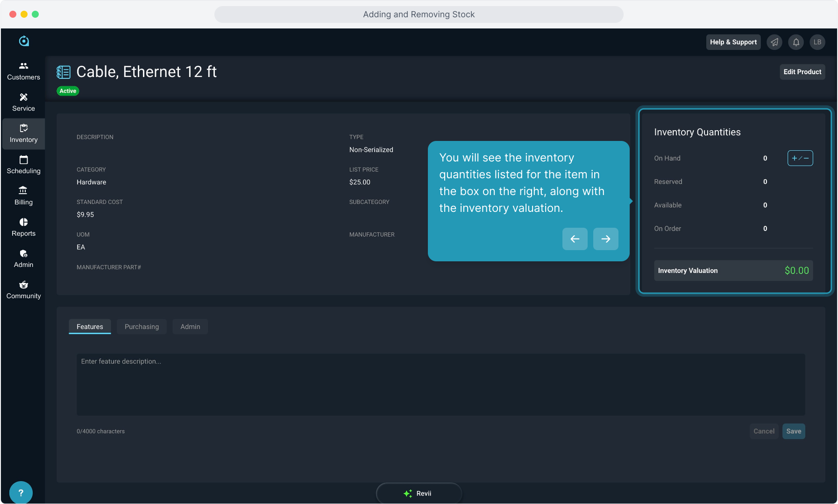Click the feature description text field
This screenshot has height=504, width=838.
[x=440, y=384]
